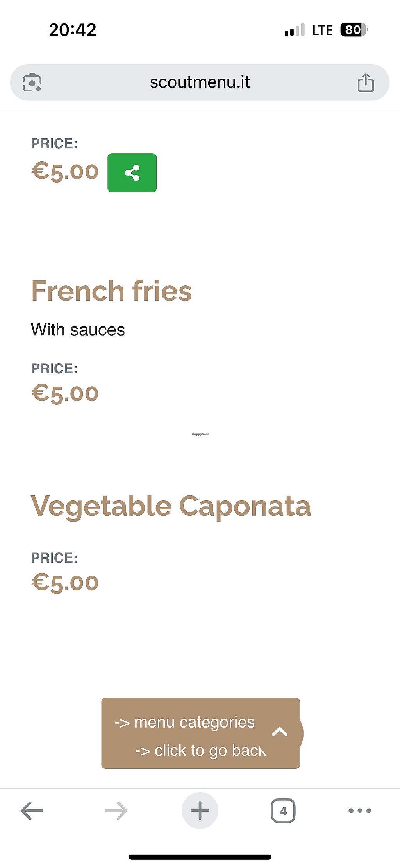This screenshot has width=400, height=868.
Task: Tap the "menu categories" button text
Action: coord(185,723)
